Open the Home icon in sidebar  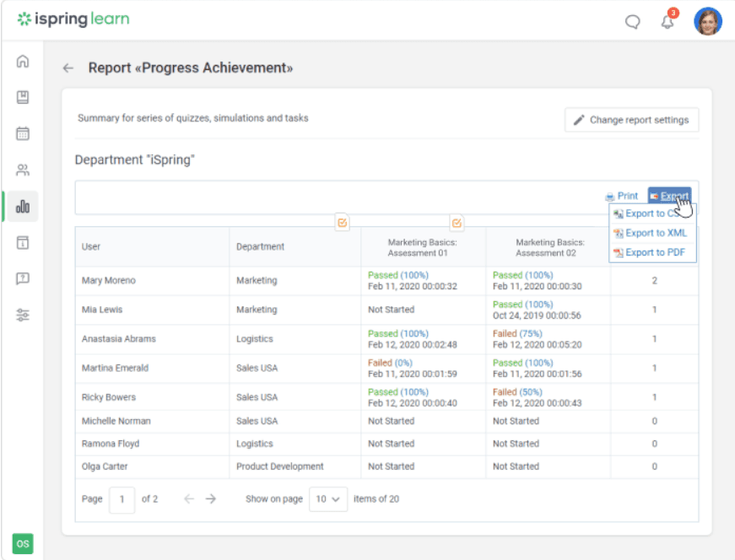click(23, 62)
